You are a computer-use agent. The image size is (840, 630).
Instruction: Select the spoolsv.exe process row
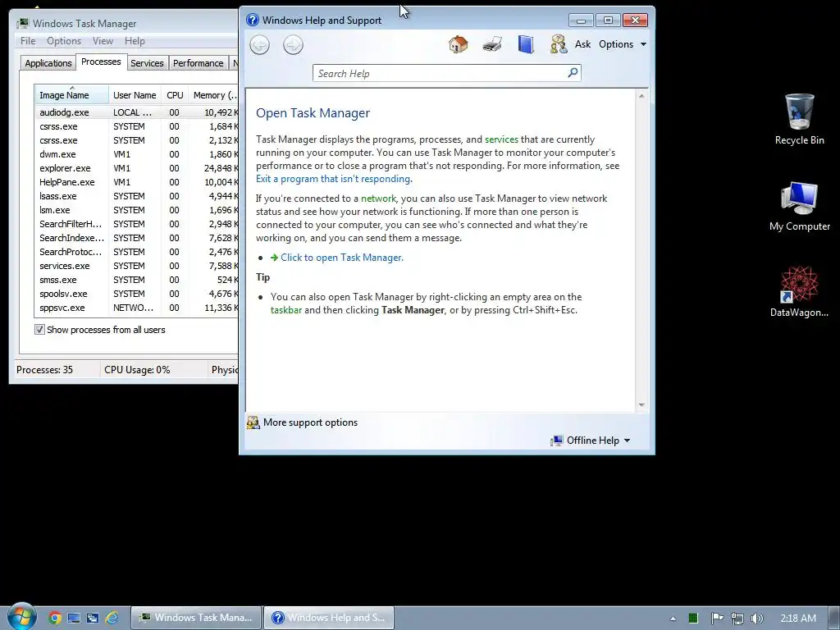[x=137, y=294]
